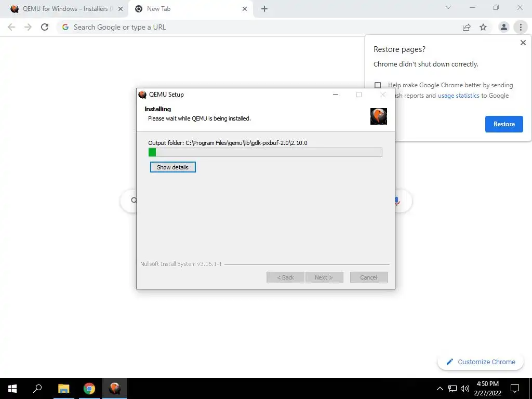Click 'Nullsoft Install System v3.06.1-1' text
Viewport: 532px width, 399px height.
pyautogui.click(x=181, y=264)
